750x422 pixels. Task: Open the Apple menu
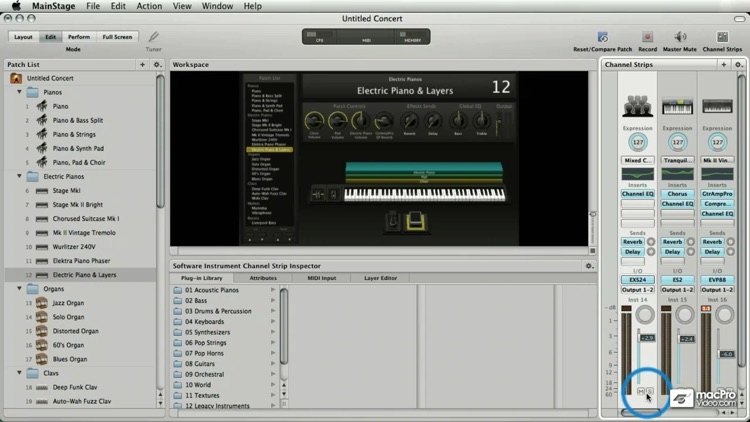[x=16, y=6]
